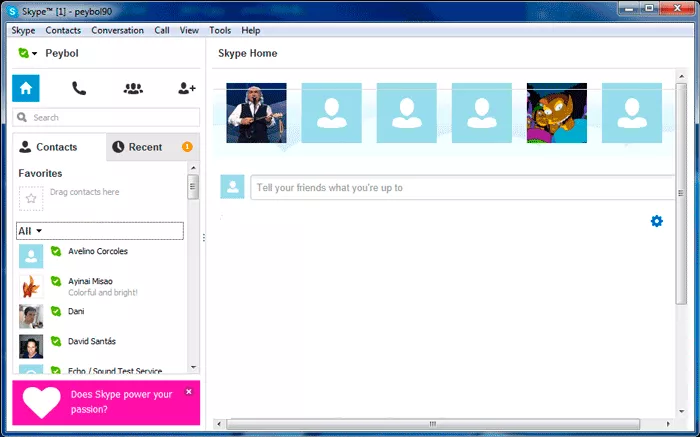Click main pane vertical scroll down arrow
Screen dimensions: 700x437
click(681, 412)
